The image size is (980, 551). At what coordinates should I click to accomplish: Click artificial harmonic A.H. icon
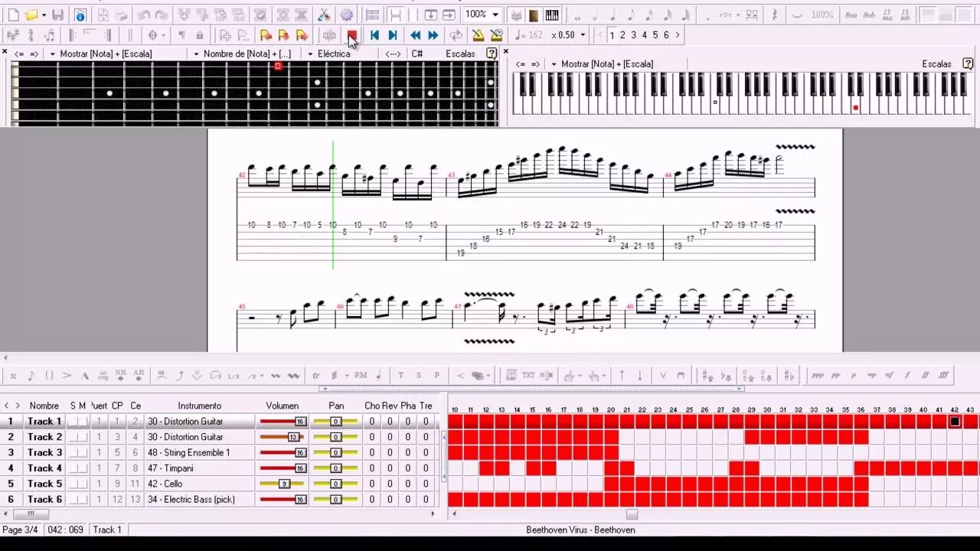[139, 376]
